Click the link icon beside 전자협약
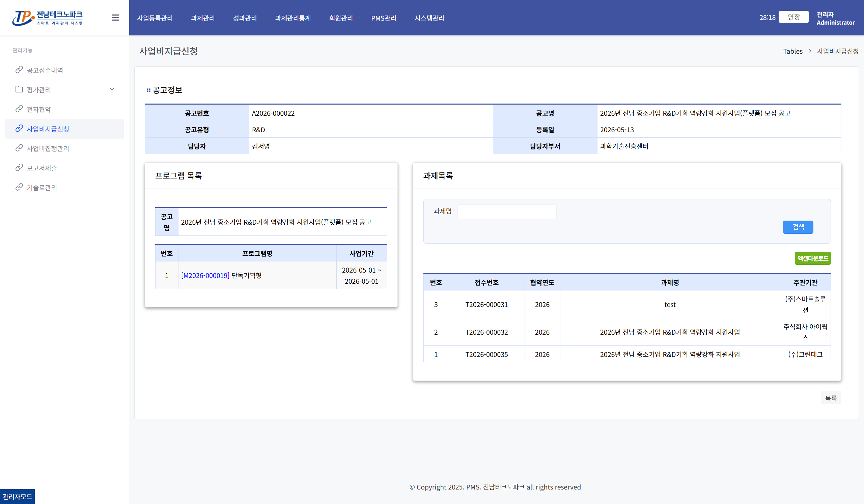 coord(19,109)
